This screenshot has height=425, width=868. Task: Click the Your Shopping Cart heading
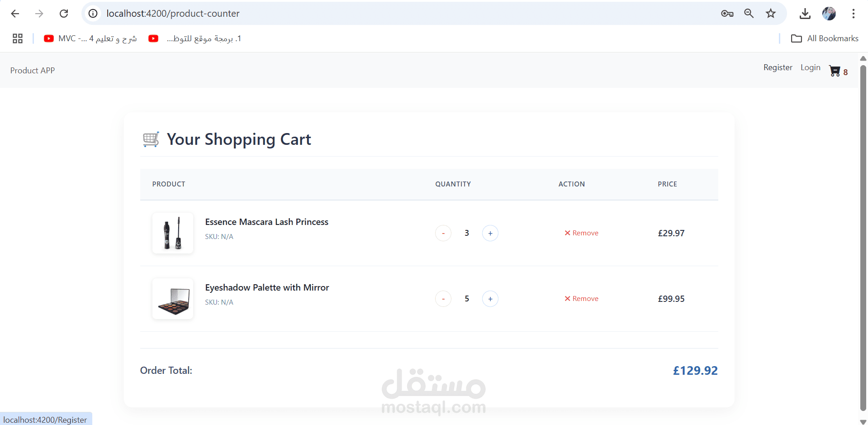(x=239, y=139)
